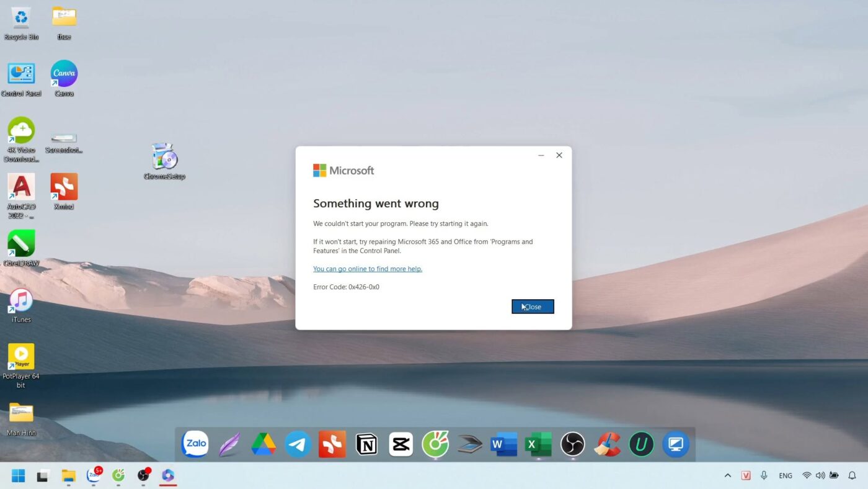Launch the purple feather app in dock
This screenshot has height=489, width=868.
tap(229, 444)
